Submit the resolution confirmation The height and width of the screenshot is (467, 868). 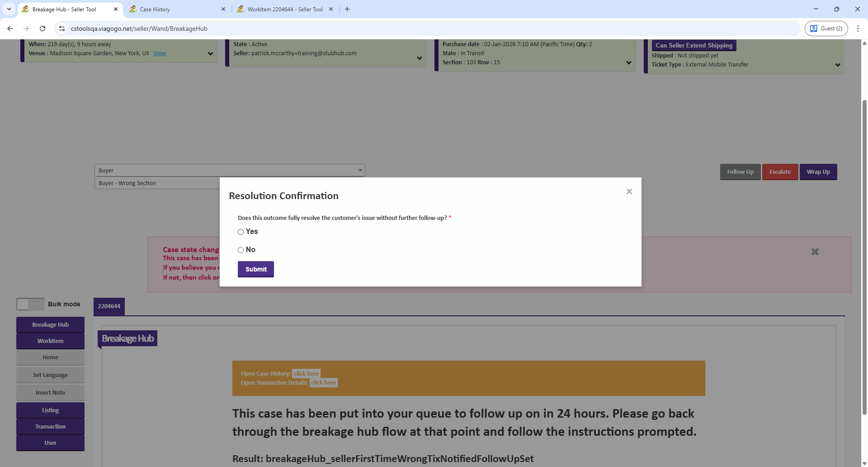point(255,269)
